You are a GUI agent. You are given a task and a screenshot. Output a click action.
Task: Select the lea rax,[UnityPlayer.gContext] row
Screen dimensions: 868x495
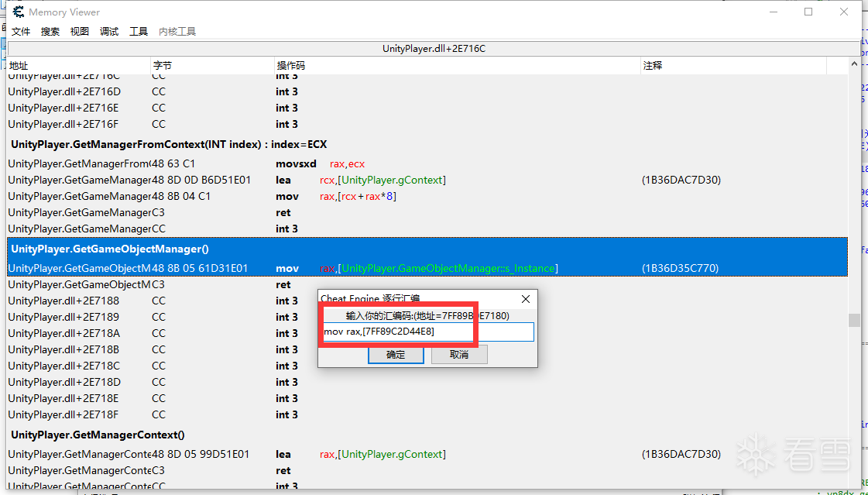[427, 454]
